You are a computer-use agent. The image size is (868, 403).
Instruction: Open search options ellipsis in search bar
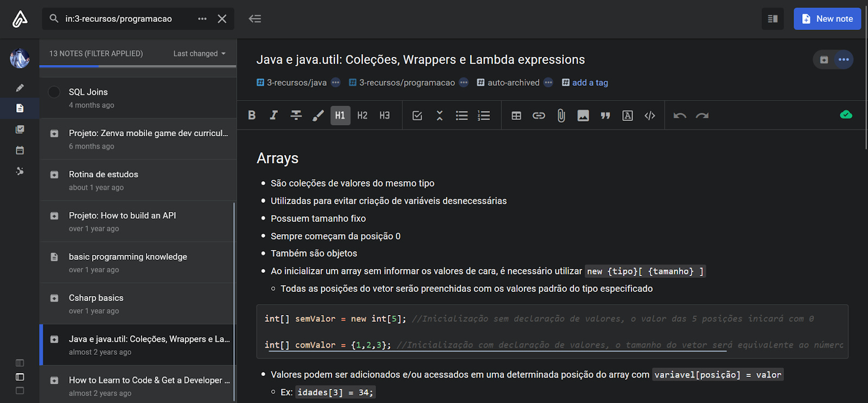tap(202, 18)
